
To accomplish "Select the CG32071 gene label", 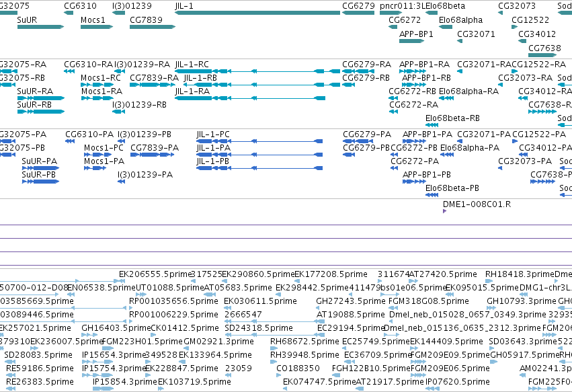I will (476, 34).
